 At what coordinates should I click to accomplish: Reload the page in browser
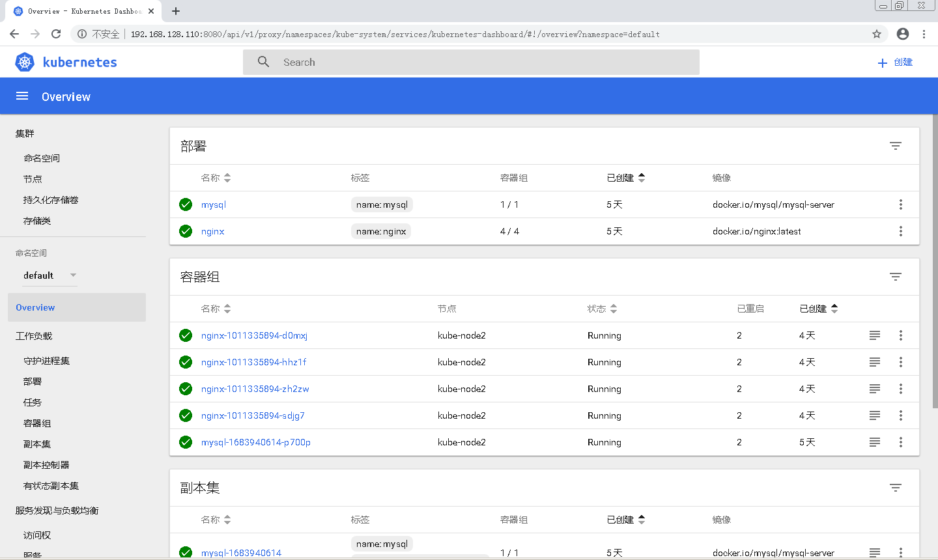click(x=56, y=34)
